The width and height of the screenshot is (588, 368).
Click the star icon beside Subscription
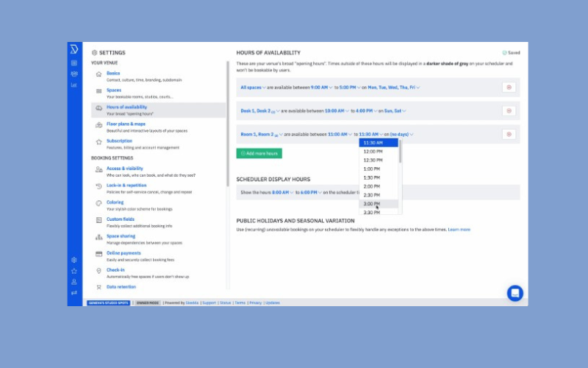(x=98, y=142)
